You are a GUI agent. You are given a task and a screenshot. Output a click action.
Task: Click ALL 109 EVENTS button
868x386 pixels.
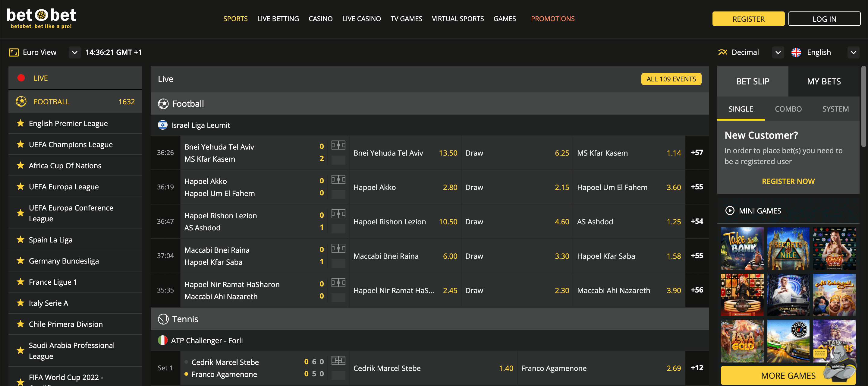[x=671, y=78]
